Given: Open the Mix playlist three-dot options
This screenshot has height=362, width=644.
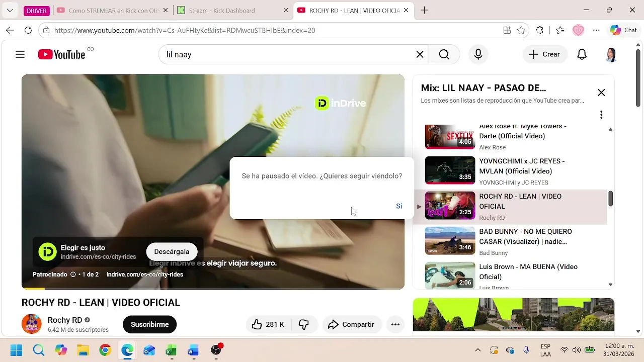Looking at the screenshot, I should [x=601, y=115].
